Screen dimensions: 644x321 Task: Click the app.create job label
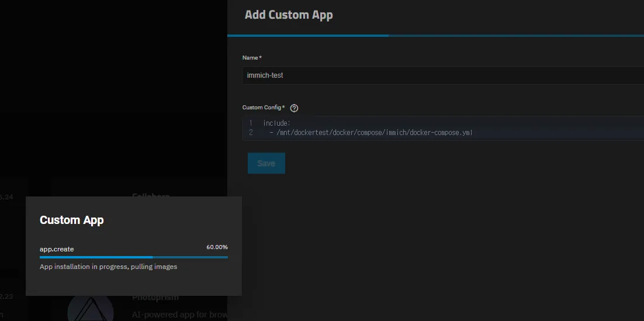[57, 249]
